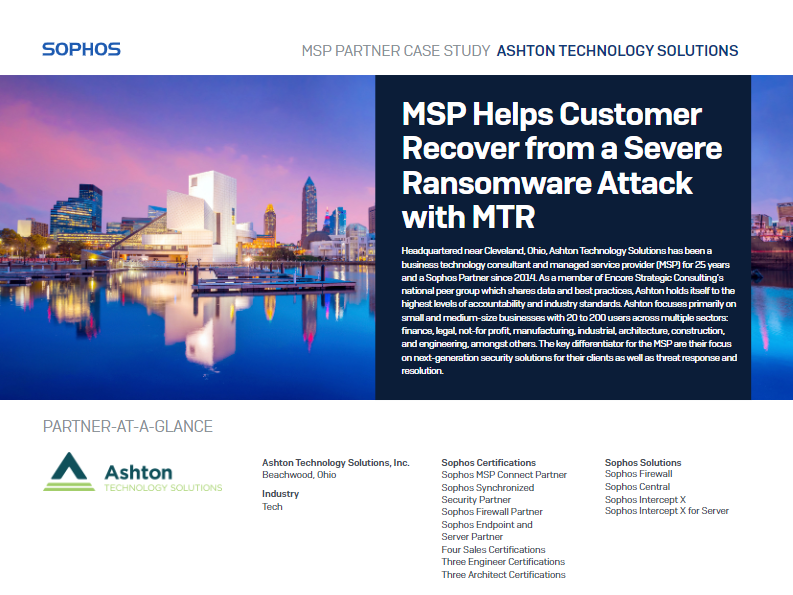The width and height of the screenshot is (793, 595).
Task: Click the "ASHTON TECHNOLOGY SOLUTIONS" header title
Action: (x=617, y=51)
